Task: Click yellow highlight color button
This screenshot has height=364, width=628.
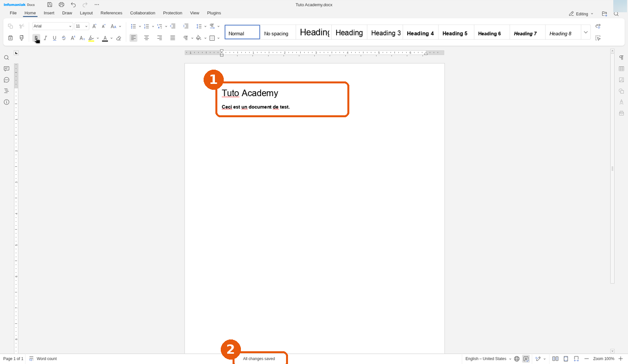Action: 91,38
